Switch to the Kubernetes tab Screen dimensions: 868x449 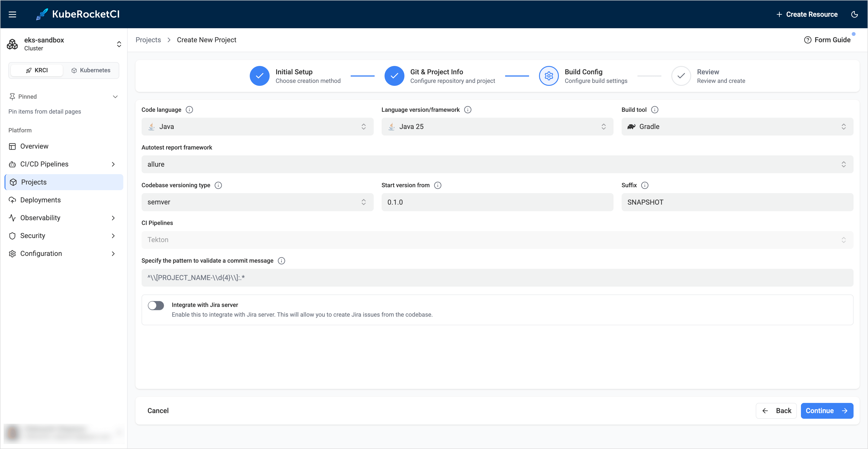tap(91, 70)
